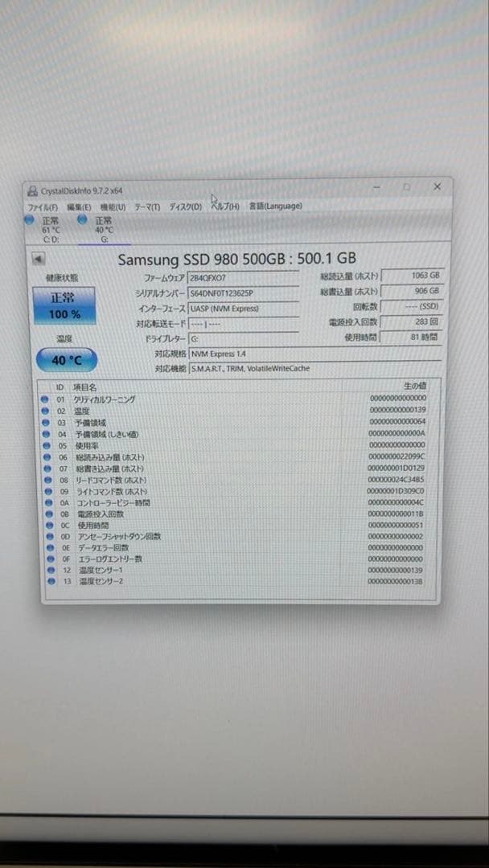This screenshot has width=489, height=868.
Task: Select the エラーログエントリー数 attribute name
Action: tap(110, 559)
